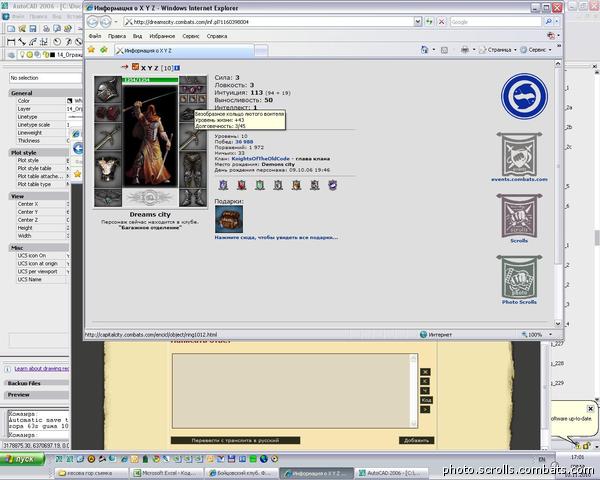Click the Back button in Internet Explorer
The width and height of the screenshot is (600, 480).
pyautogui.click(x=93, y=22)
